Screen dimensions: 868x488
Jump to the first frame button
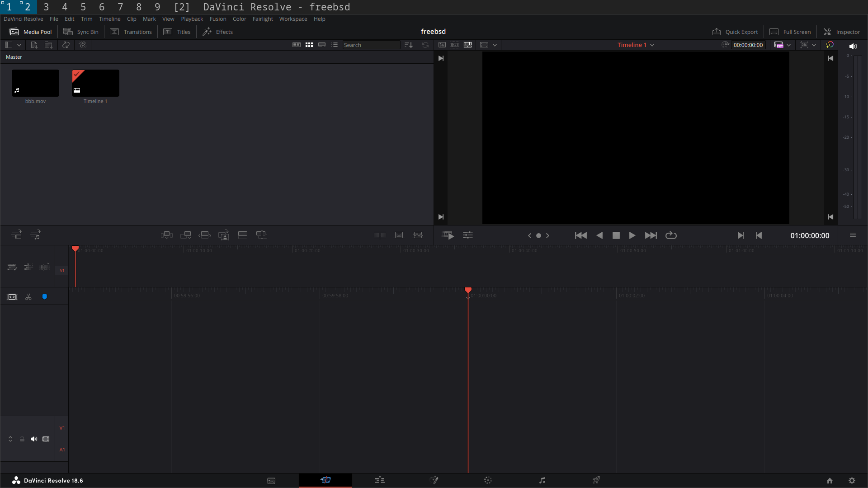click(581, 235)
